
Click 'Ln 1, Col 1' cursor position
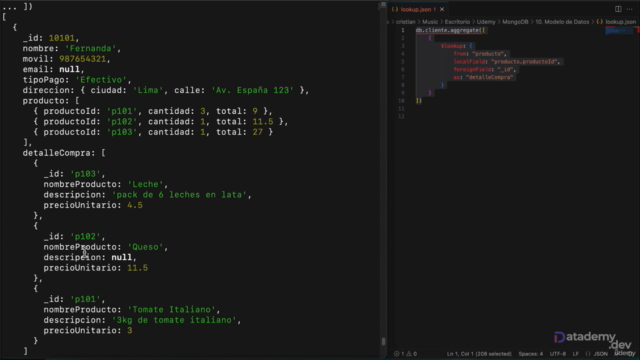[479, 354]
